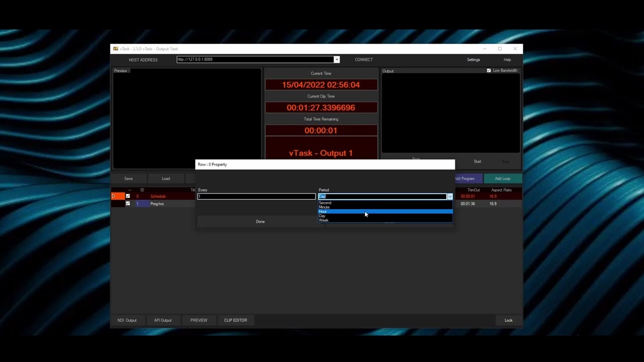This screenshot has width=644, height=362.
Task: Click the TrimOut column header
Action: tap(473, 190)
